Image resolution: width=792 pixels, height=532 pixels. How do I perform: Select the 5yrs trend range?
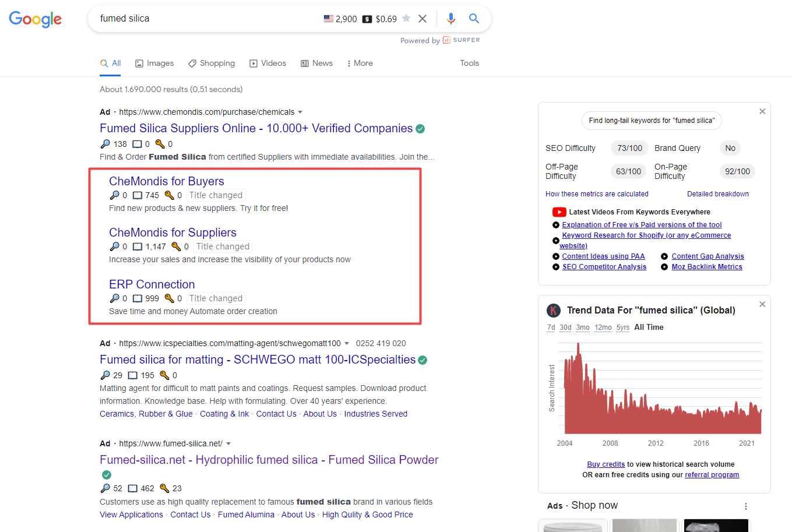coord(623,327)
